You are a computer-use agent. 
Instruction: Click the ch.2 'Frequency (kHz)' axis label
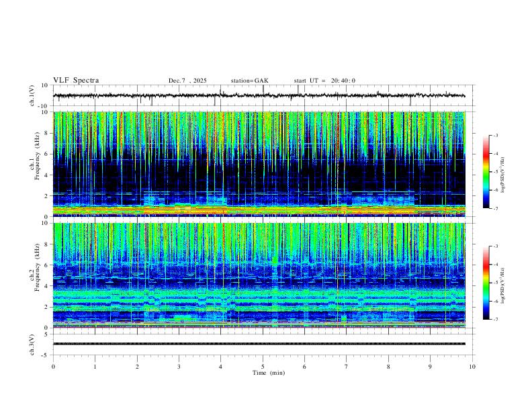click(37, 267)
